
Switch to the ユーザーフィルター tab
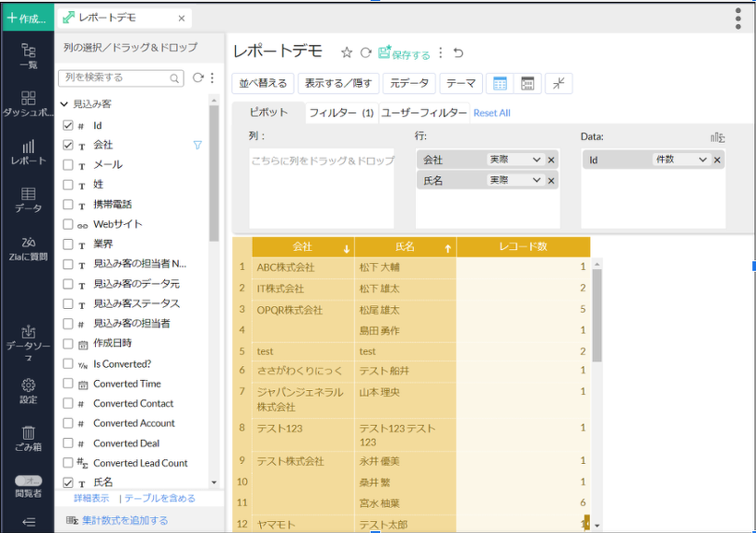coord(423,113)
